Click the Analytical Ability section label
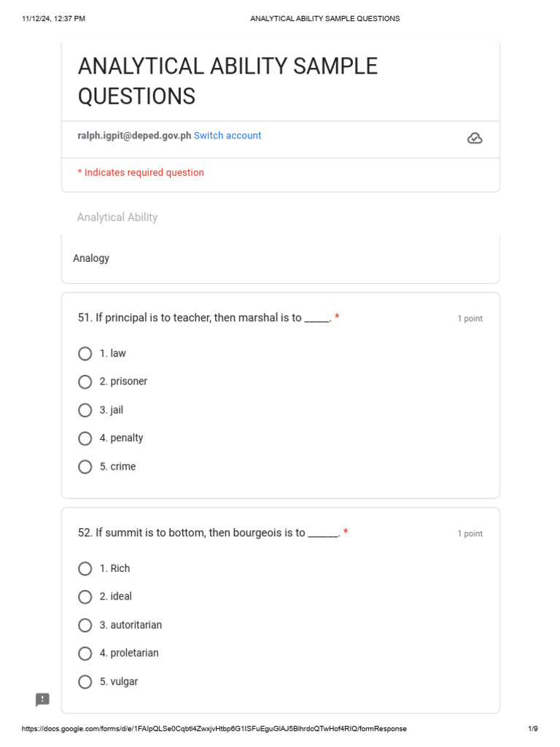The image size is (560, 747). click(x=117, y=217)
